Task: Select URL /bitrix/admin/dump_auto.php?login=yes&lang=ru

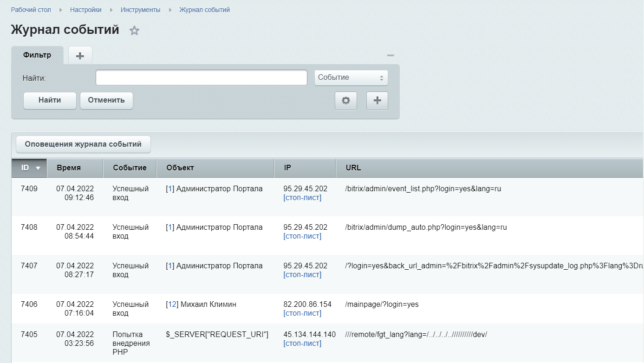Action: (426, 227)
